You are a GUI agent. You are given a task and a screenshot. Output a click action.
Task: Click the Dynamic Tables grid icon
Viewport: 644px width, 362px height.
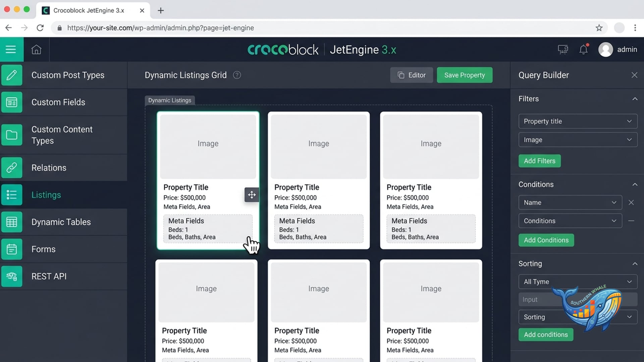[12, 222]
